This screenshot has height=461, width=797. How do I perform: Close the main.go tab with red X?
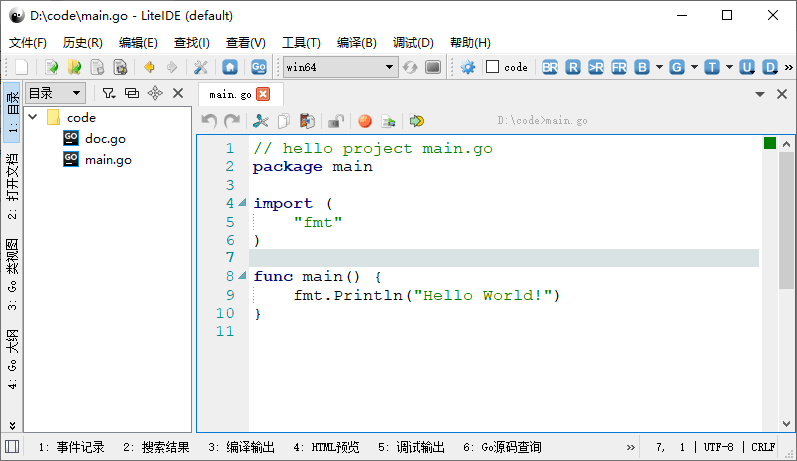(x=263, y=94)
